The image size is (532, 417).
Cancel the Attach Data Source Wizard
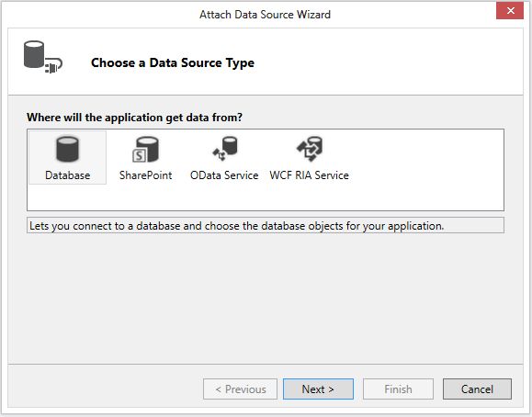pos(477,389)
